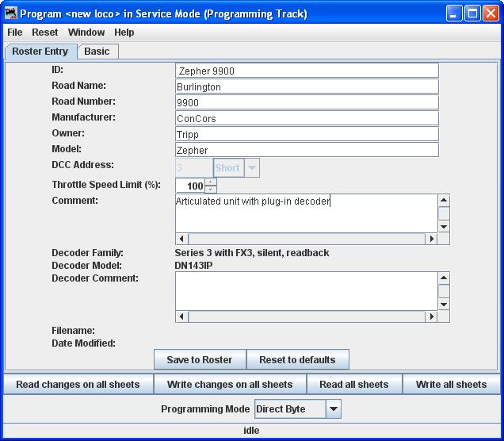Click the Road Name text field
Viewport: 504px width, 441px height.
(x=307, y=86)
